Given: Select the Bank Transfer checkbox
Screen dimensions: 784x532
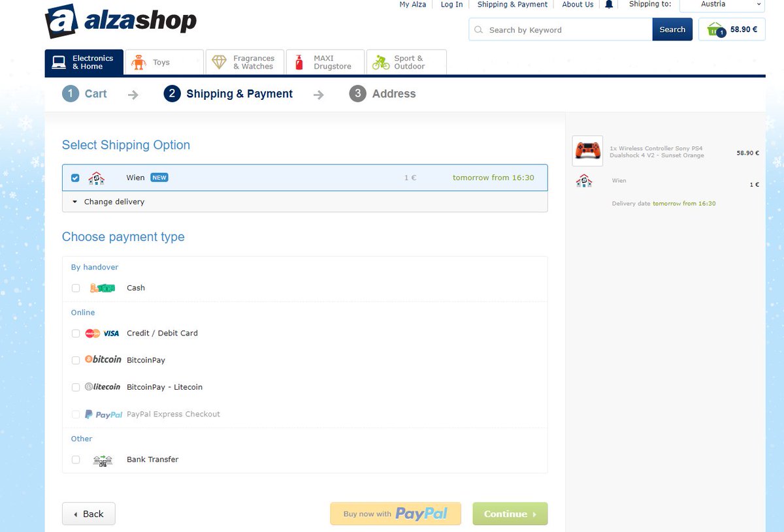Looking at the screenshot, I should point(76,460).
